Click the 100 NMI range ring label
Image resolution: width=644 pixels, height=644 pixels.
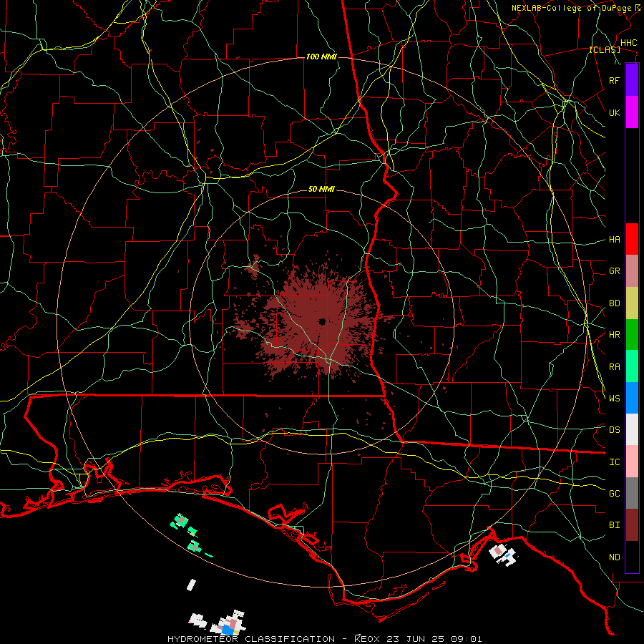pyautogui.click(x=321, y=57)
